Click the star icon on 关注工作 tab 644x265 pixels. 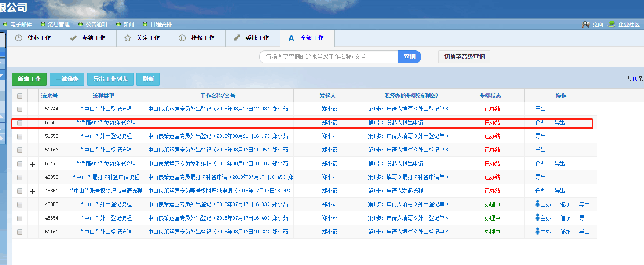tap(128, 38)
